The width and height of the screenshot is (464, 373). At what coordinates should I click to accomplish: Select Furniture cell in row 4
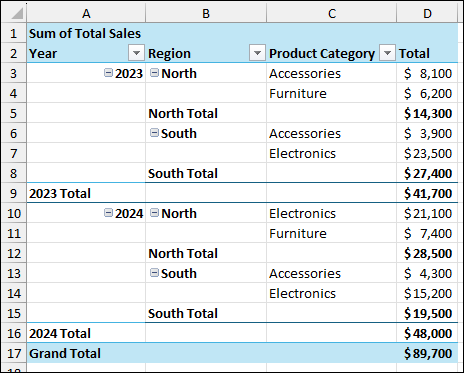click(x=332, y=93)
